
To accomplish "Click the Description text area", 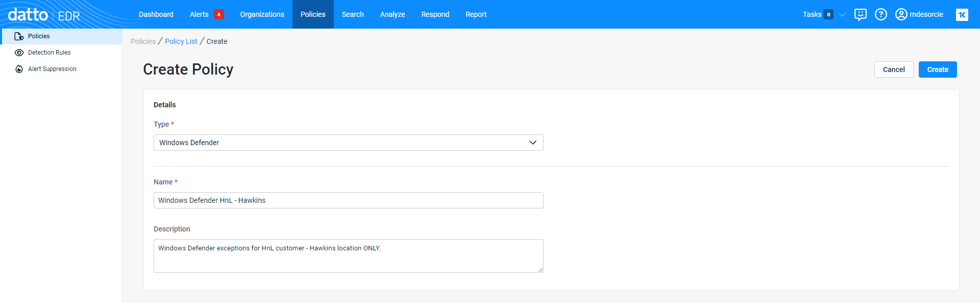I will [x=349, y=256].
